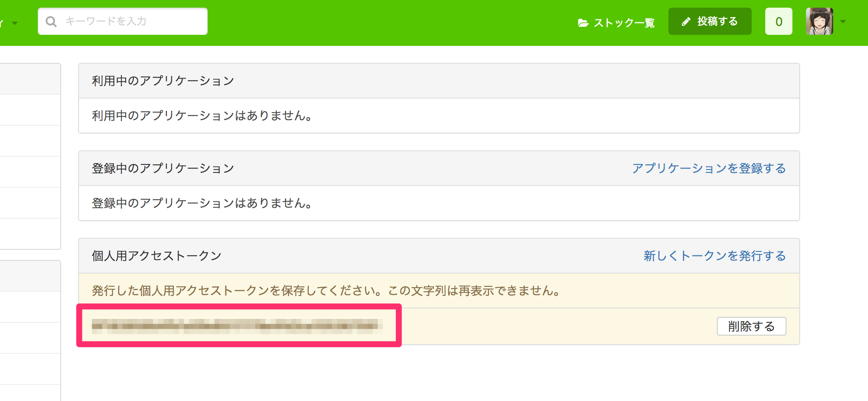The height and width of the screenshot is (401, 868).
Task: Click 利用中のアプリケーションはありません text
Action: pos(203,116)
